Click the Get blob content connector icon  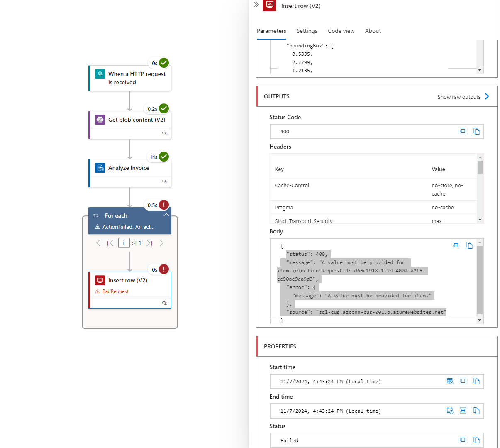100,120
